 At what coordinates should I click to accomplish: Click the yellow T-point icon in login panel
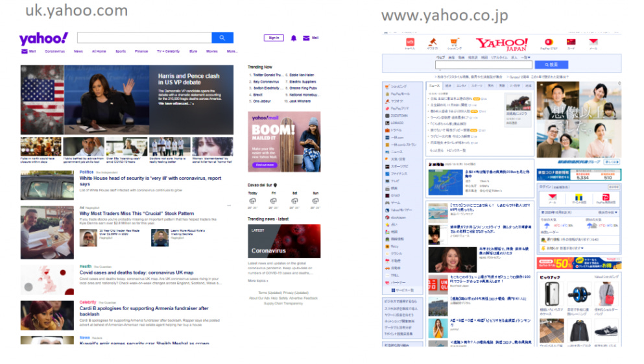coord(578,198)
